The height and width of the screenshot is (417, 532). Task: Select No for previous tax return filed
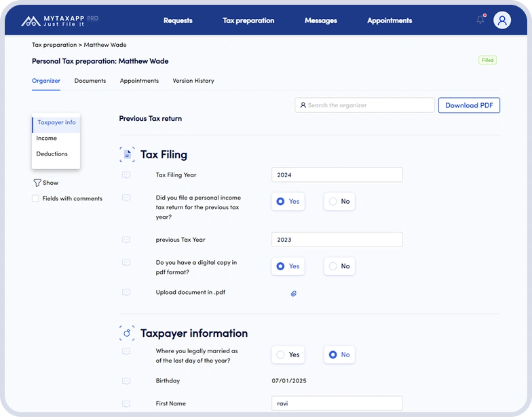(339, 202)
